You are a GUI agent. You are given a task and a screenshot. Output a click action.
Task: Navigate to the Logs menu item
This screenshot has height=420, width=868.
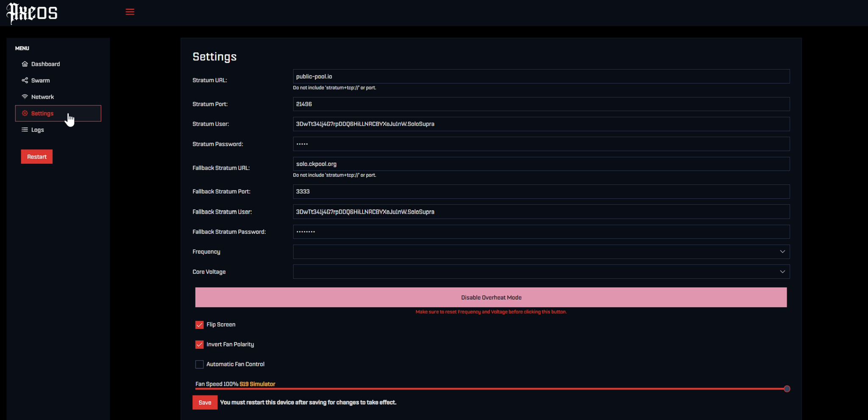[x=37, y=129]
